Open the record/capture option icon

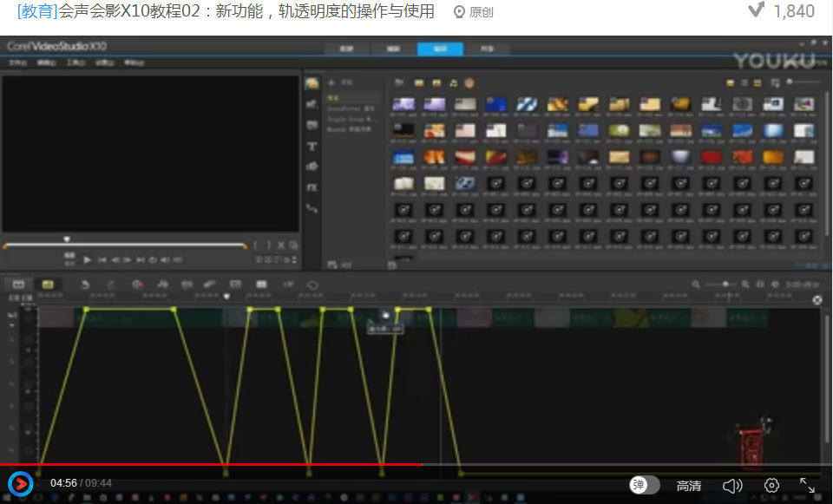[138, 285]
